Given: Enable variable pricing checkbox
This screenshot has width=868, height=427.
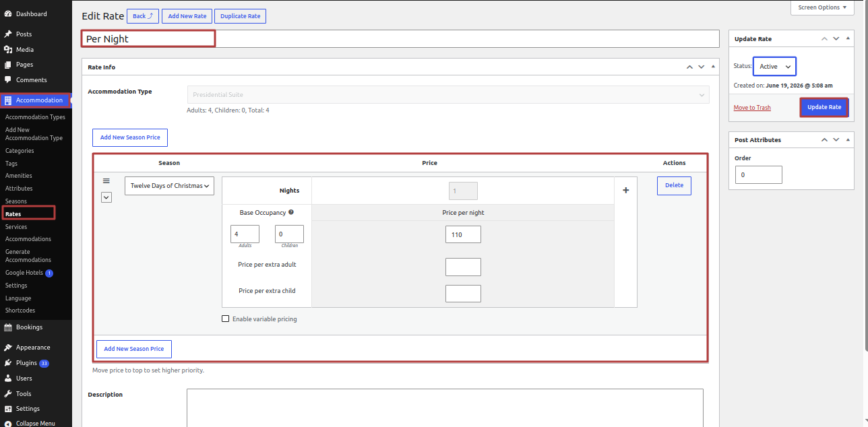Looking at the screenshot, I should click(x=225, y=319).
